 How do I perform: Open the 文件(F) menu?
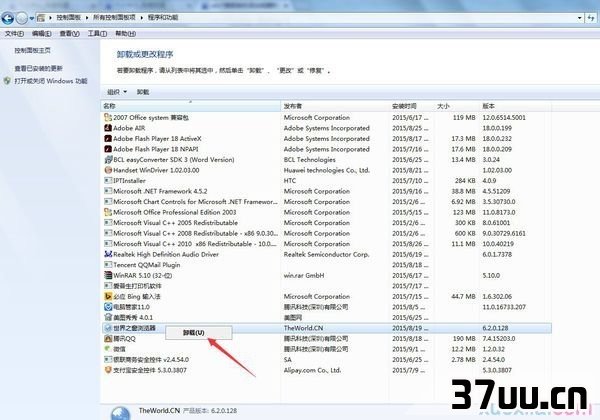(14, 34)
